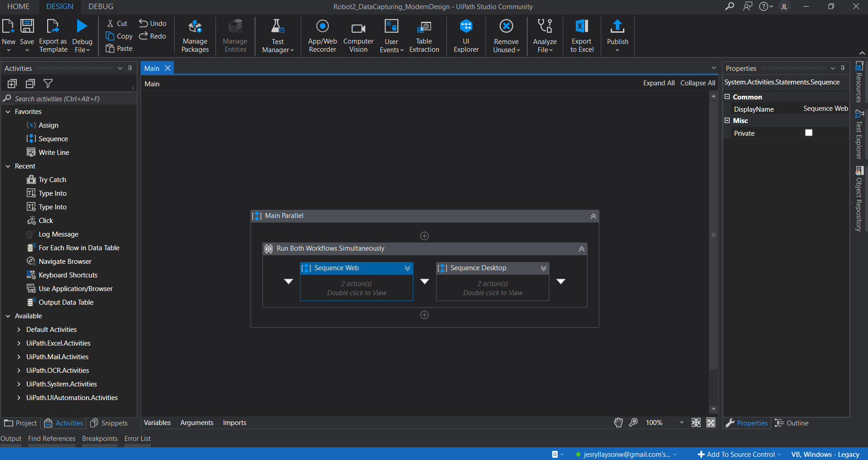
Task: Expand UiPath.UIAutomation.Activities node
Action: pyautogui.click(x=19, y=398)
